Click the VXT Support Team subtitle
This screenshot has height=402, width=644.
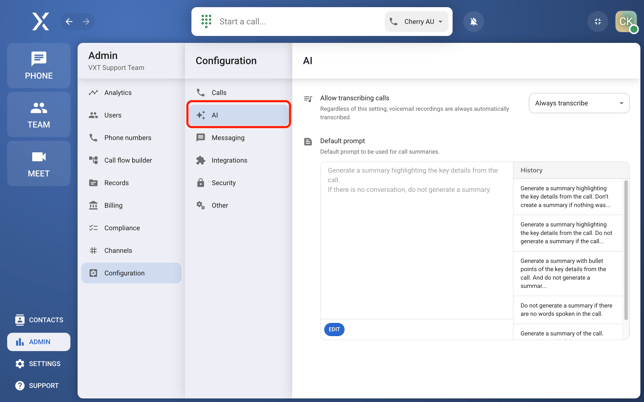tap(116, 68)
